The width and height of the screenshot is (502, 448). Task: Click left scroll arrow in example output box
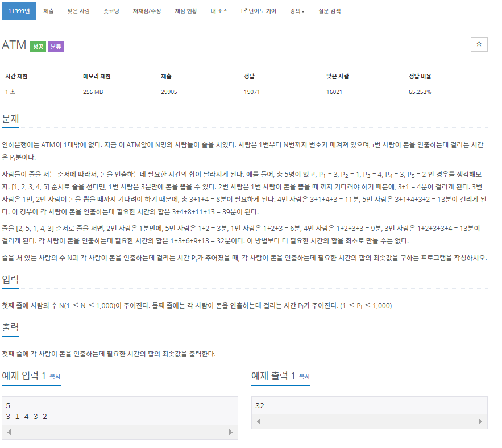(259, 421)
